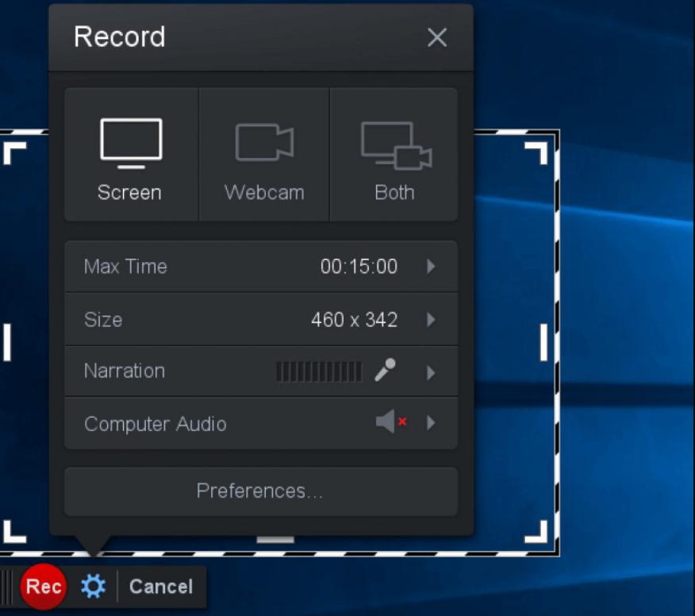Click the Size value 460 x 342
The width and height of the screenshot is (695, 616).
point(354,320)
